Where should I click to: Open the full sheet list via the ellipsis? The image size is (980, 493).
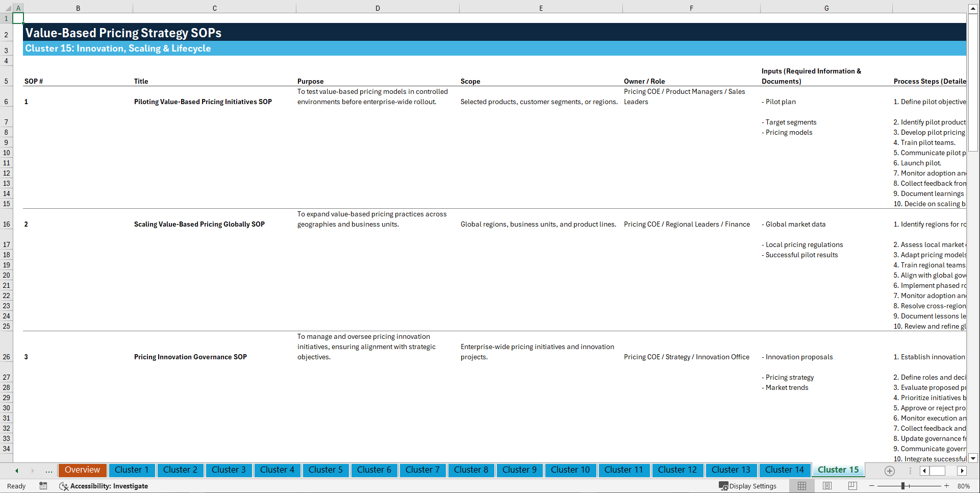[49, 471]
